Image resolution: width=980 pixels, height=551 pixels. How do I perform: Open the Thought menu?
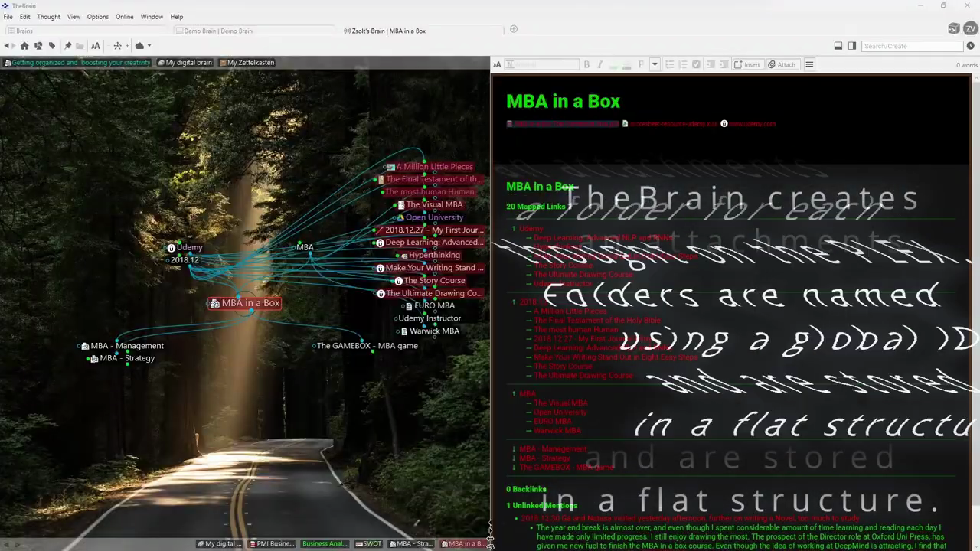click(48, 16)
